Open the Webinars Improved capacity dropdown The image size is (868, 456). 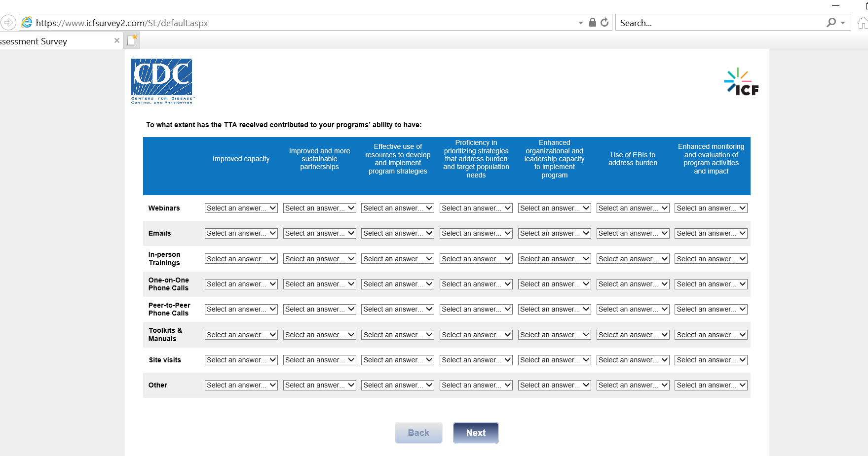241,208
